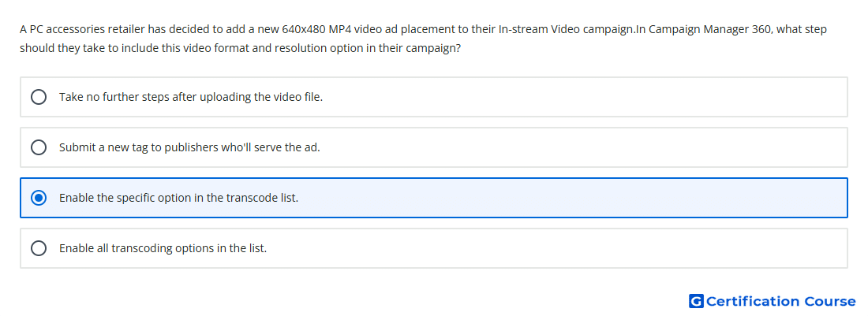Click 'Campaign Manager 360' in the question
Viewport: 868px width, 316px height.
click(709, 29)
